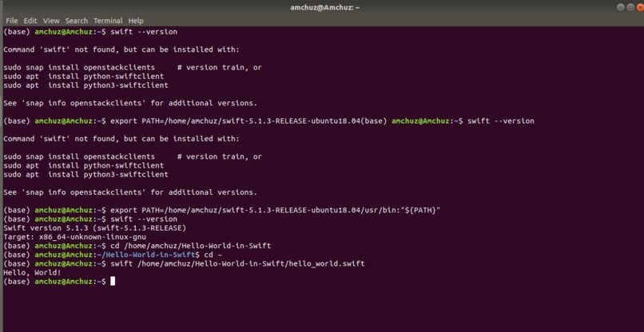Click the 'Hello, World!' output line
Viewport: 644px width, 332px height.
tap(32, 272)
